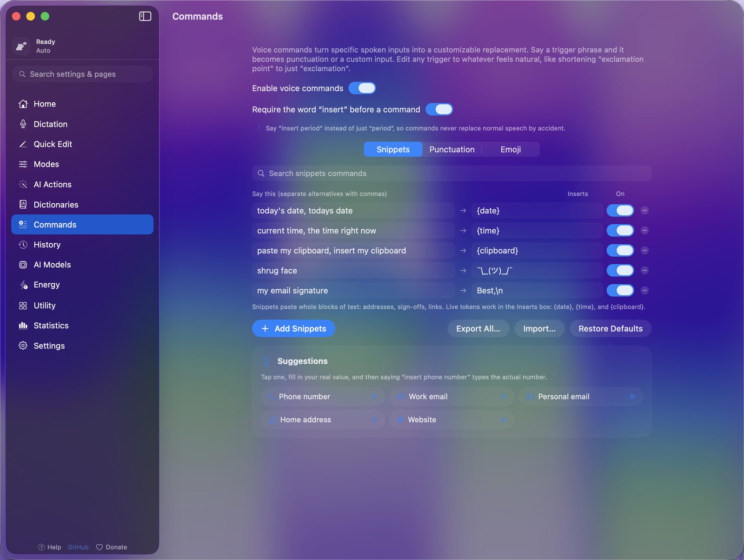Open History clock item
The width and height of the screenshot is (744, 560).
(82, 245)
